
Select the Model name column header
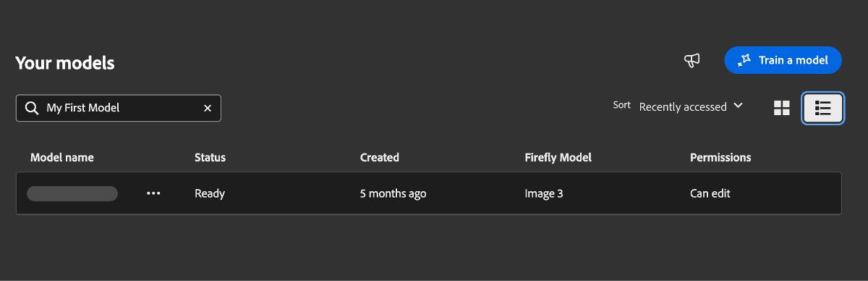click(x=62, y=157)
